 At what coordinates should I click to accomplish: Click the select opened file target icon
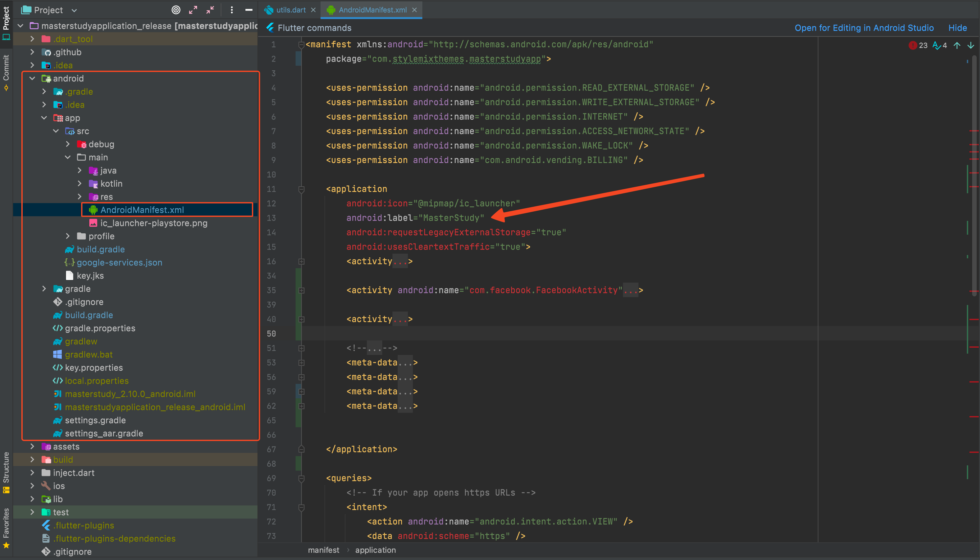pos(176,10)
